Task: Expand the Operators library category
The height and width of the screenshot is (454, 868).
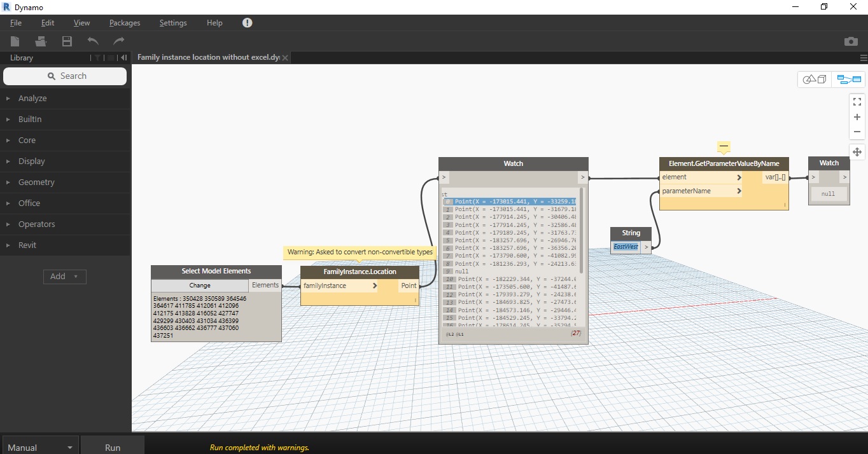Action: 65,224
